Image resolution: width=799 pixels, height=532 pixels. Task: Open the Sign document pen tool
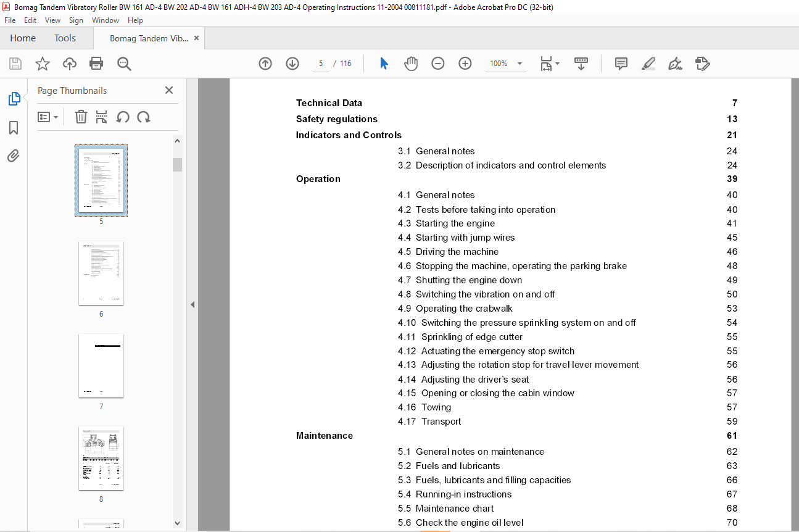675,64
